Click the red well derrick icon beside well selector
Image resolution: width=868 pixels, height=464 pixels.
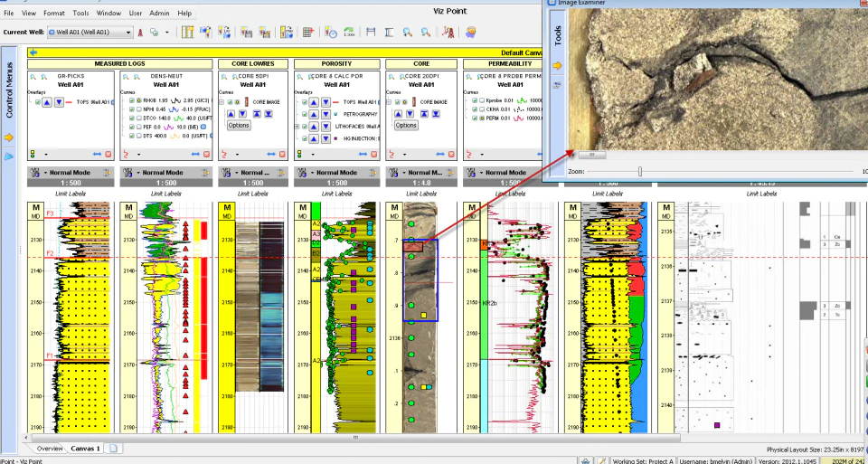pos(140,33)
